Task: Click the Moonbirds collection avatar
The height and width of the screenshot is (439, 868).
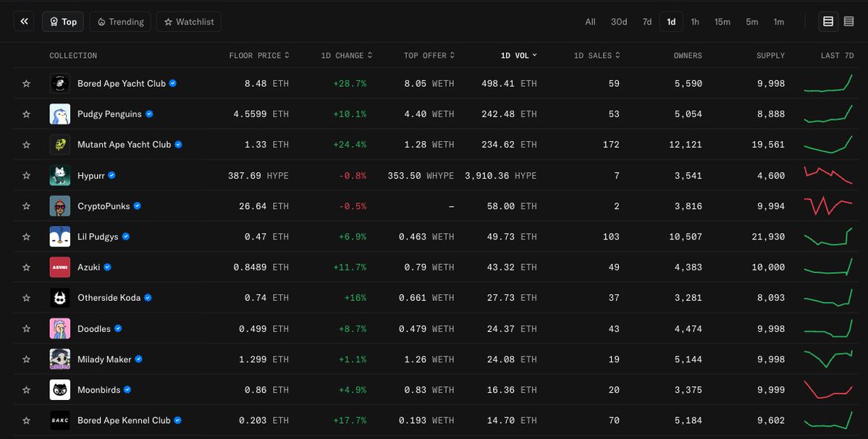Action: pos(59,389)
